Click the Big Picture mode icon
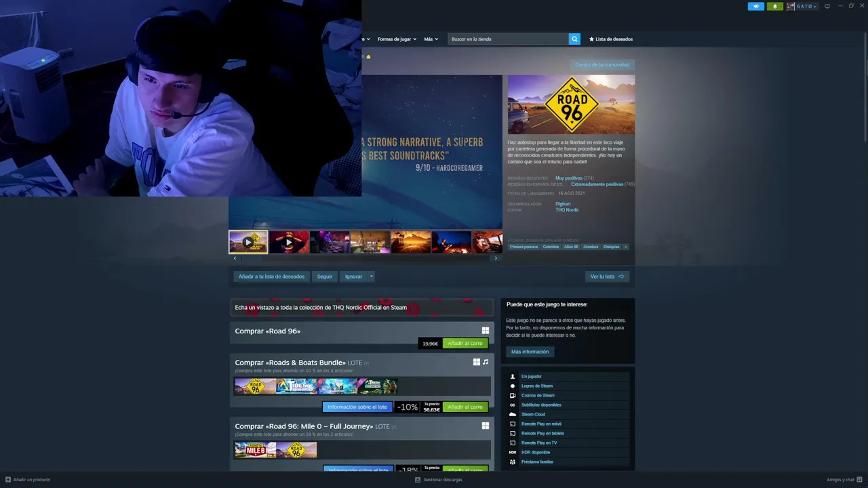Image resolution: width=868 pixels, height=488 pixels. tap(827, 6)
